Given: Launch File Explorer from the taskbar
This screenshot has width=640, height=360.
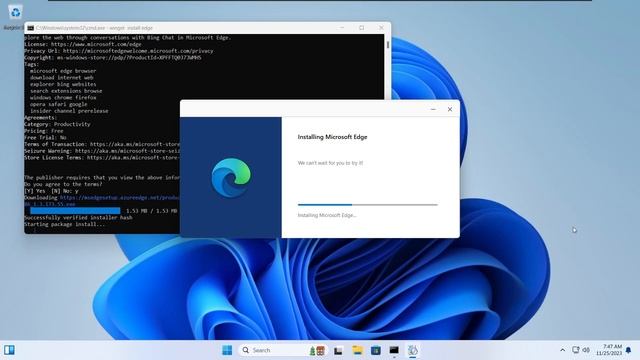Looking at the screenshot, I should pos(358,350).
